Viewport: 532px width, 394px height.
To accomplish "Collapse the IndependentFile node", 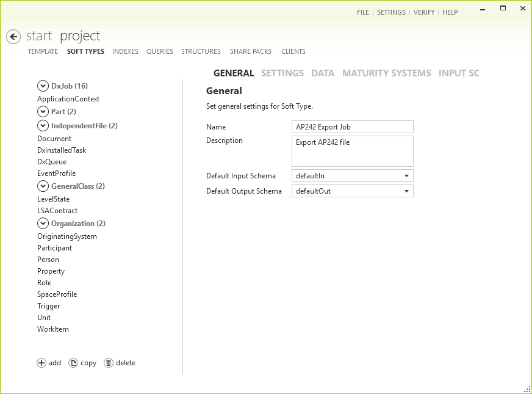I will [x=43, y=125].
